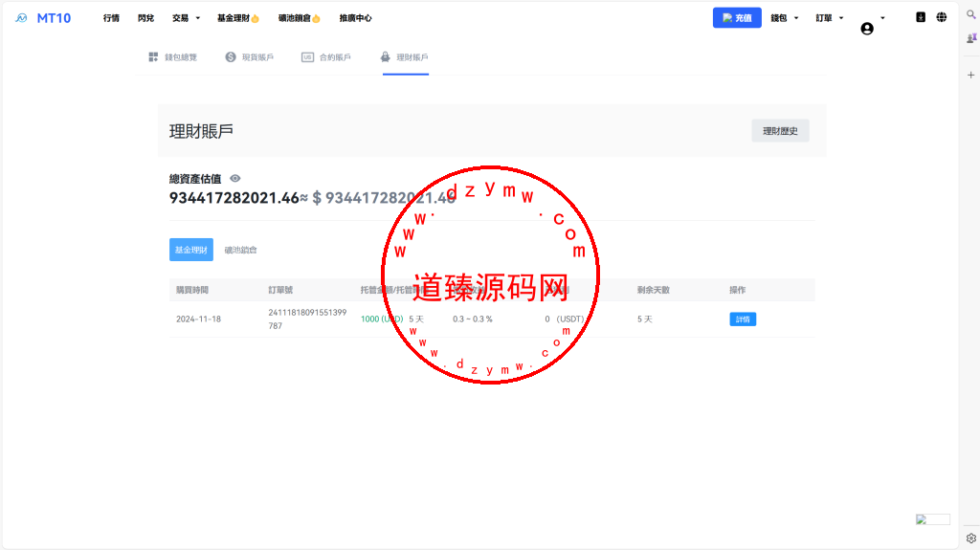The height and width of the screenshot is (550, 980).
Task: Click the browser sidebar search icon
Action: pyautogui.click(x=970, y=14)
